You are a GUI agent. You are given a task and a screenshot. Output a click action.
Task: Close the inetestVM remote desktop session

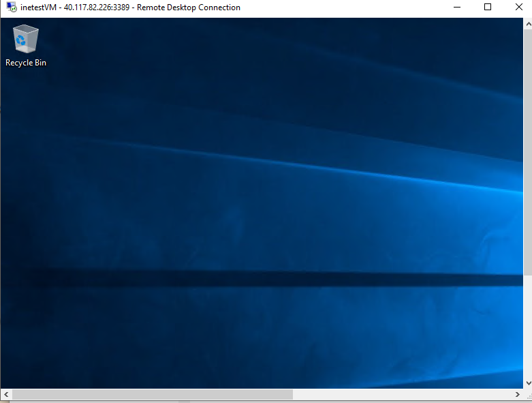(x=518, y=8)
